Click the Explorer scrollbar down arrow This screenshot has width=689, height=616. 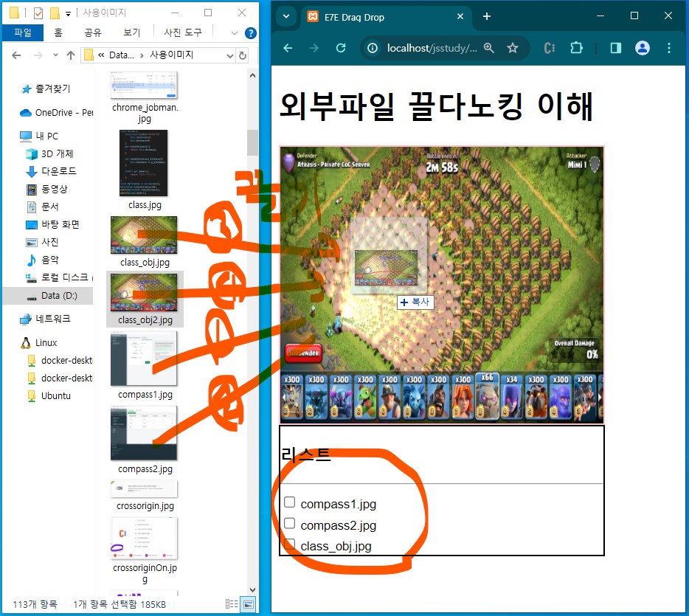coord(252,589)
